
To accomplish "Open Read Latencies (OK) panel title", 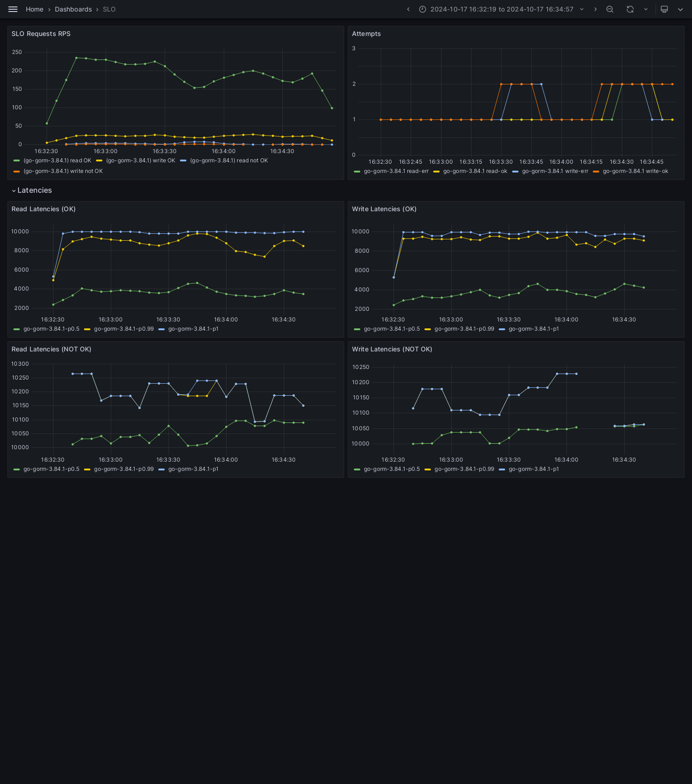I will pyautogui.click(x=43, y=209).
